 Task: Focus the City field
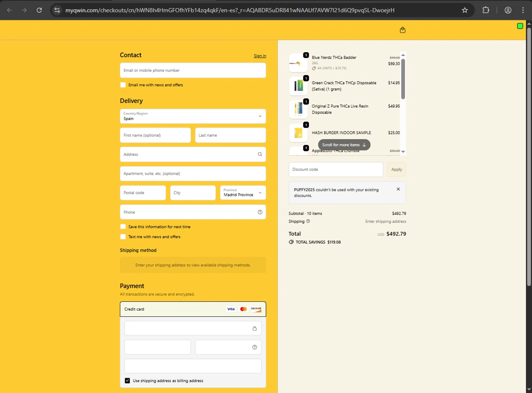(193, 193)
